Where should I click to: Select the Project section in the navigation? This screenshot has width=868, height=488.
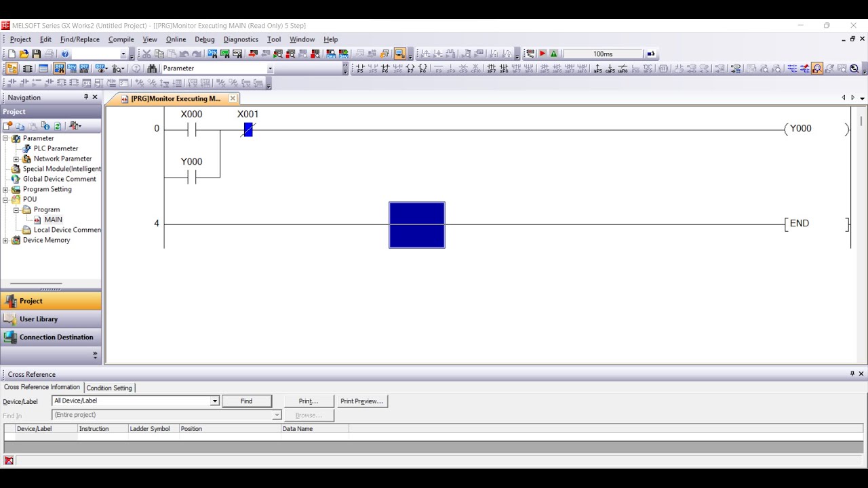[51, 301]
